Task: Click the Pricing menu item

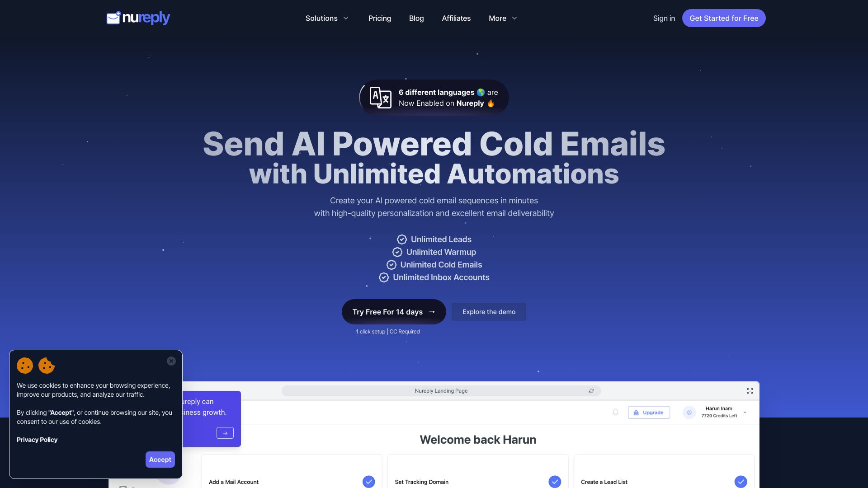Action: click(379, 18)
